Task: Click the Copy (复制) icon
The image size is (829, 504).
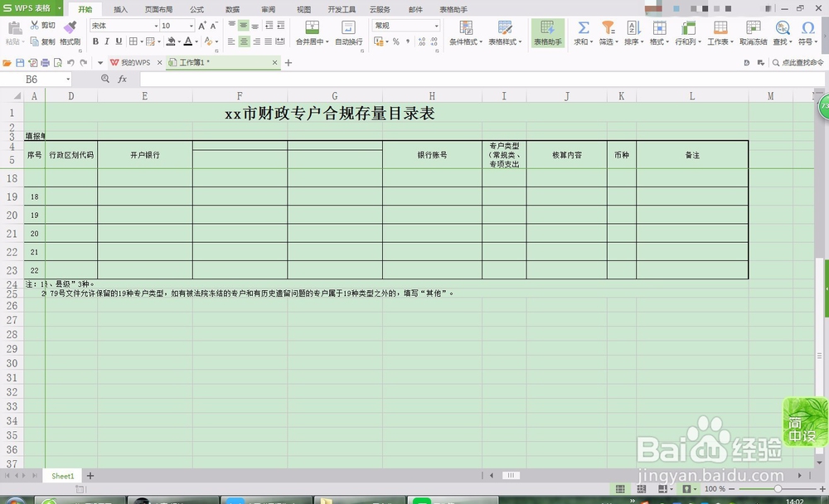Action: coord(35,41)
